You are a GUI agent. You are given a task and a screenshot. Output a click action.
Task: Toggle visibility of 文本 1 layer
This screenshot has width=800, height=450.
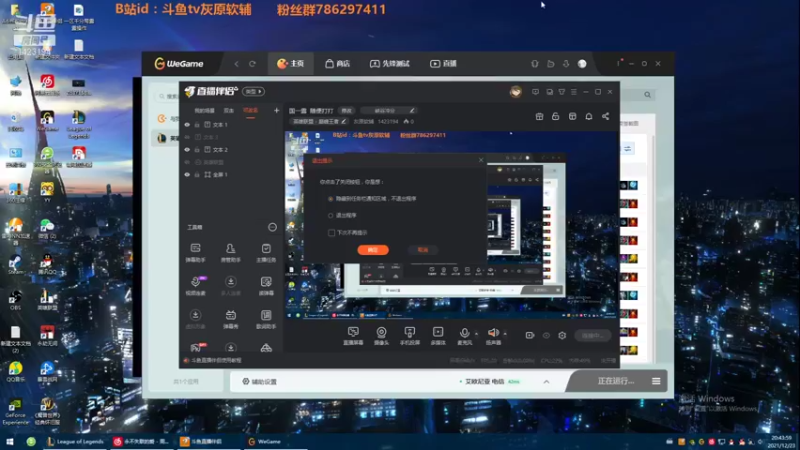(187, 124)
